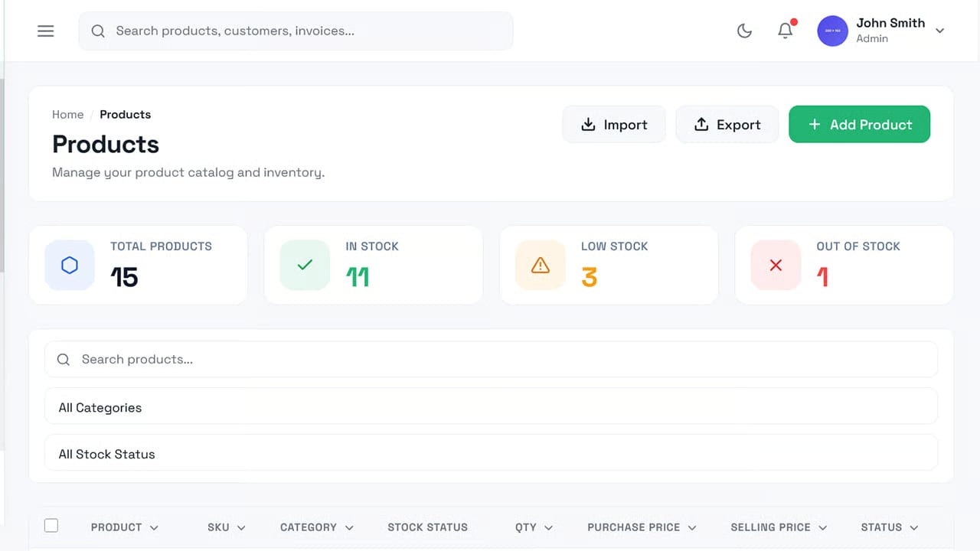Viewport: 980px width, 551px height.
Task: Sort the table by SKU column
Action: click(227, 527)
